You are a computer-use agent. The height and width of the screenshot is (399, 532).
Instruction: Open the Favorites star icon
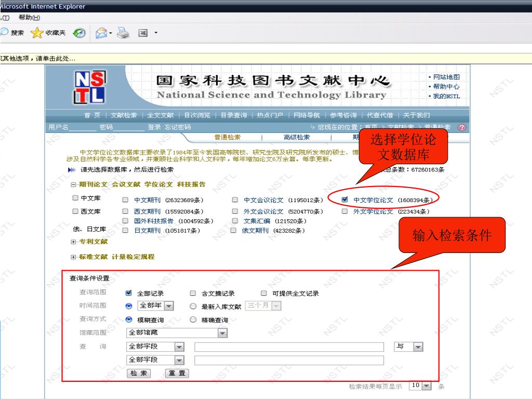point(37,33)
